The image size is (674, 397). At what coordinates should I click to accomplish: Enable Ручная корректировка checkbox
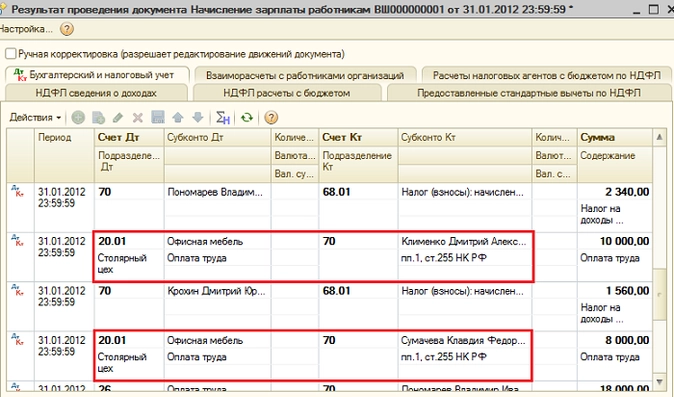pos(10,54)
